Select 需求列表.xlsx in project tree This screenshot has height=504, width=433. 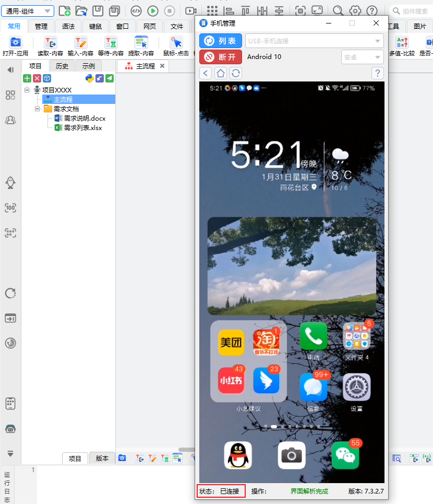82,127
